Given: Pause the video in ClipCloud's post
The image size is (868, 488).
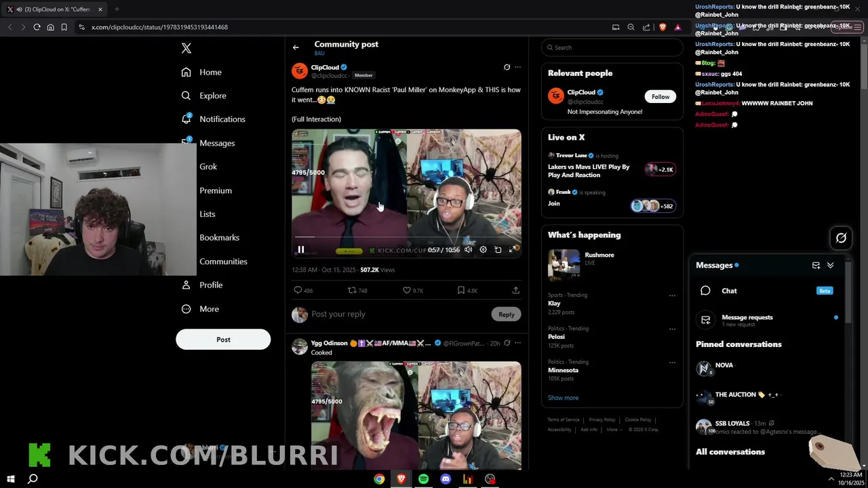Looking at the screenshot, I should point(301,249).
